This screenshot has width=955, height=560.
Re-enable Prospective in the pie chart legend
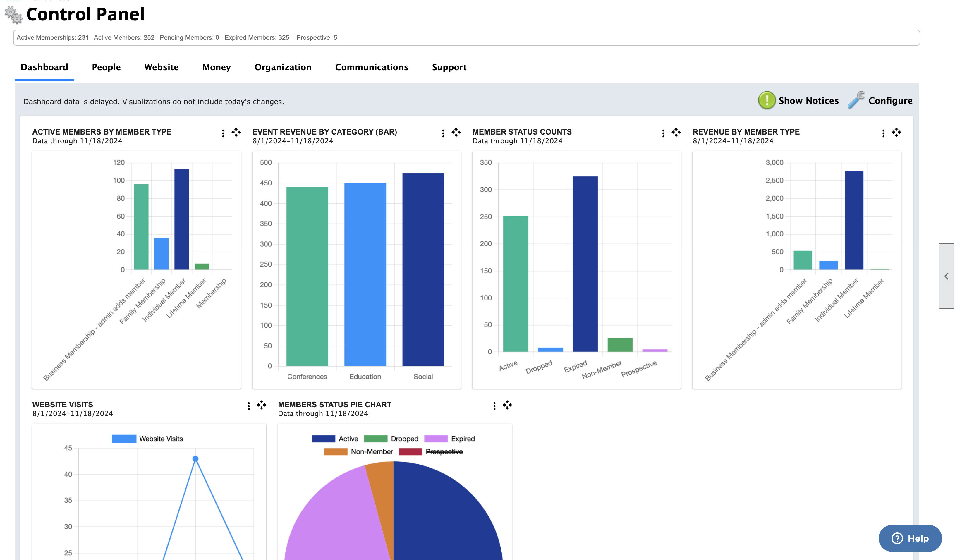pos(444,451)
